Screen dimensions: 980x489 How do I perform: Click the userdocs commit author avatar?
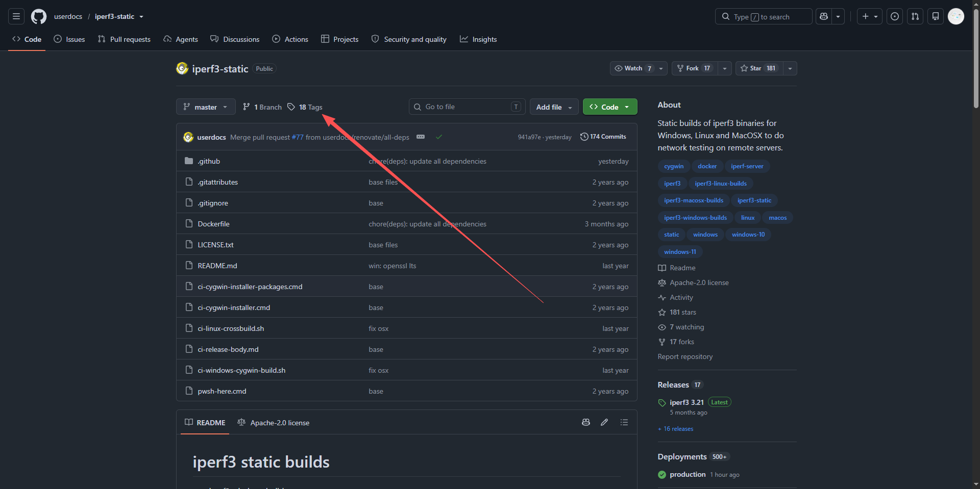click(188, 137)
